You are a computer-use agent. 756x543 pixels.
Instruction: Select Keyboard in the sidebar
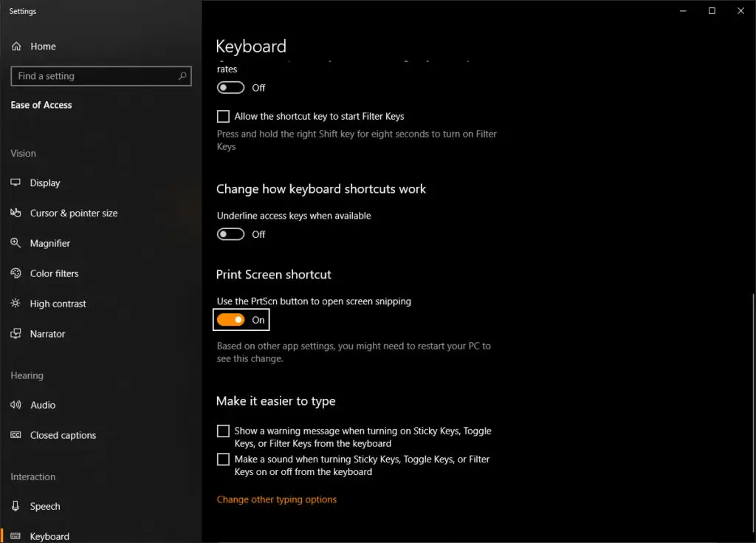pos(49,536)
